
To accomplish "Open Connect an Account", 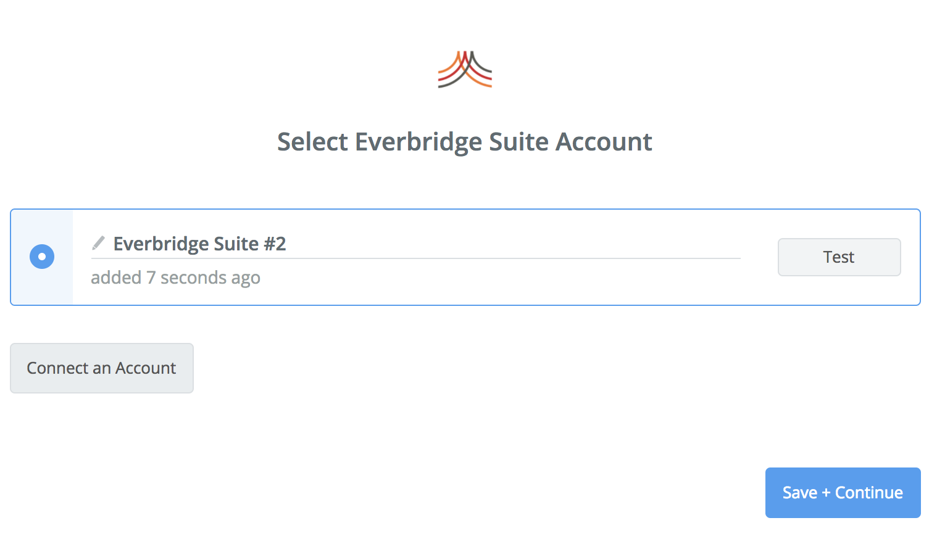I will tap(102, 368).
